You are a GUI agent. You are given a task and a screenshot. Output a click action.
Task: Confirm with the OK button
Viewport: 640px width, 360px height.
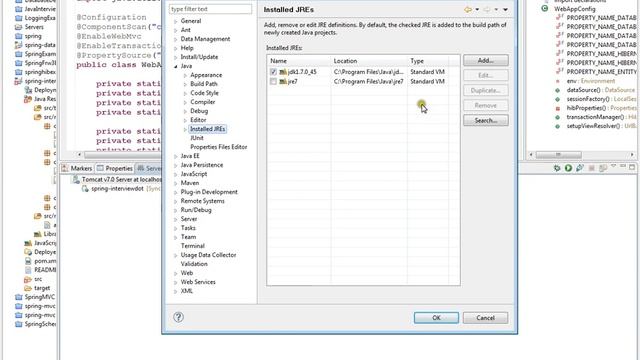436,318
